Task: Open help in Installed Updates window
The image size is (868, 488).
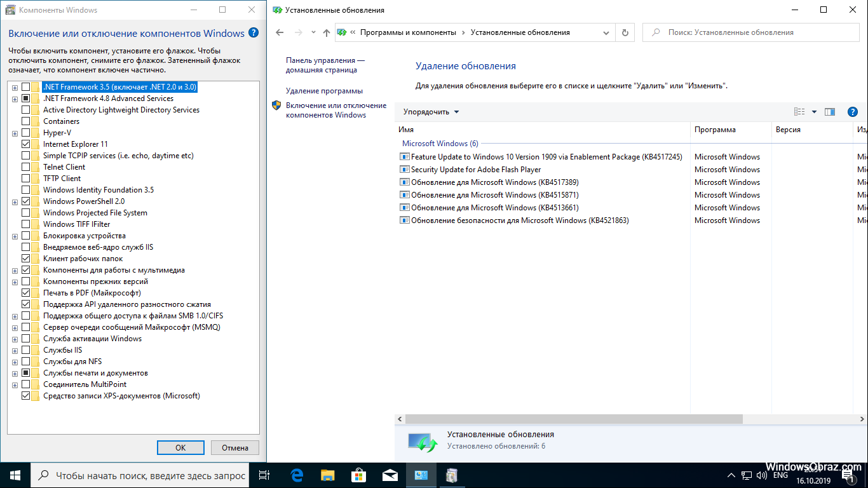Action: coord(853,112)
